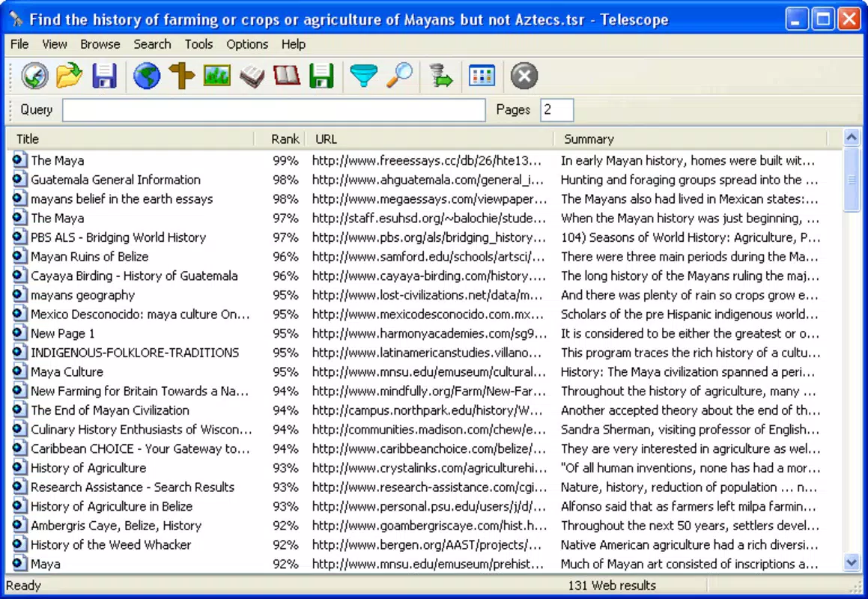868x599 pixels.
Task: Click the 'Ready' status bar text
Action: coord(23,586)
